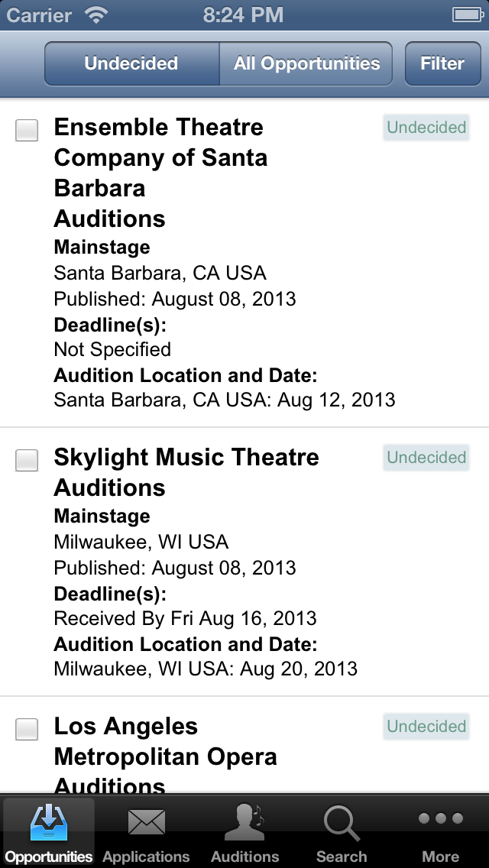Tap the Search magnifying glass icon
The width and height of the screenshot is (489, 868).
(x=342, y=823)
